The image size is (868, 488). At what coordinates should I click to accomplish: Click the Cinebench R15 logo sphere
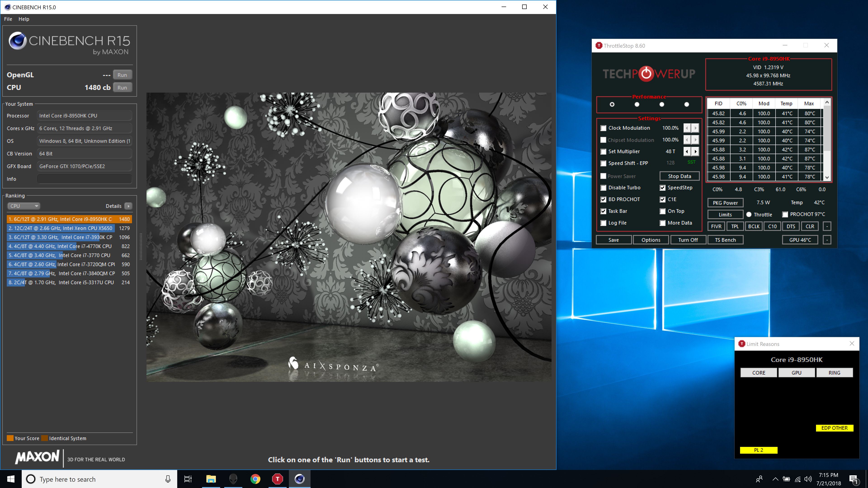coord(18,41)
